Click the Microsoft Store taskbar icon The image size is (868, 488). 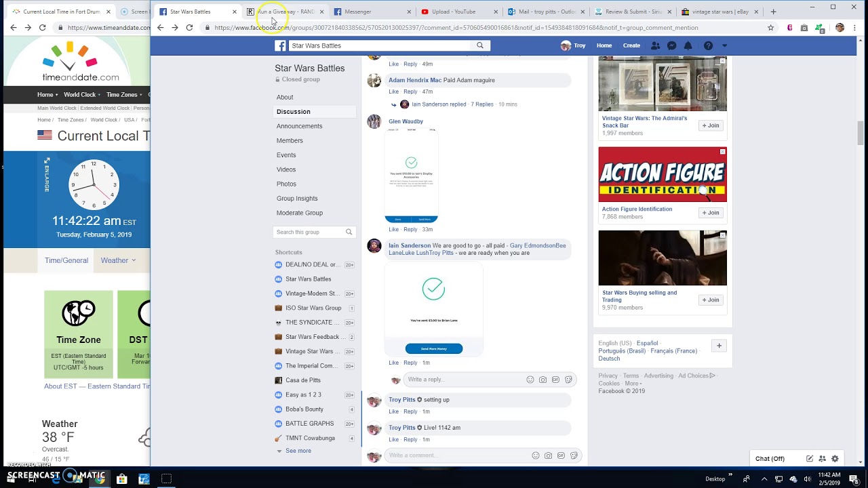click(x=121, y=479)
